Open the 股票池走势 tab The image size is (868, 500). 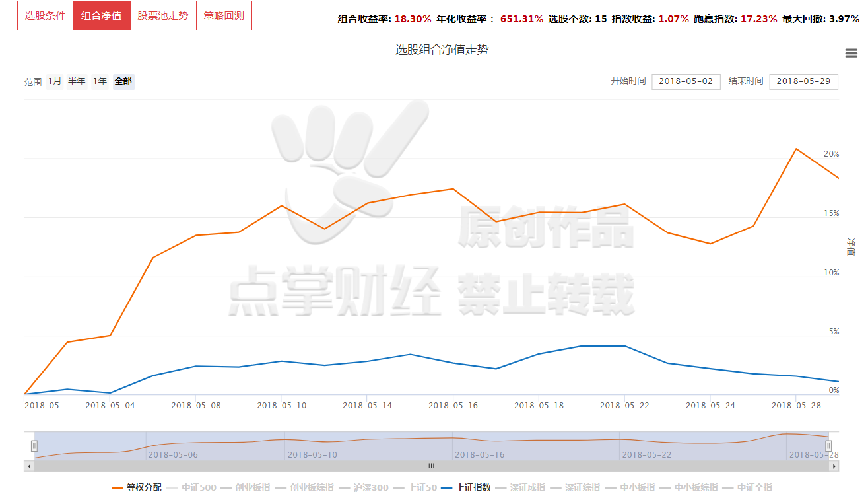point(163,15)
